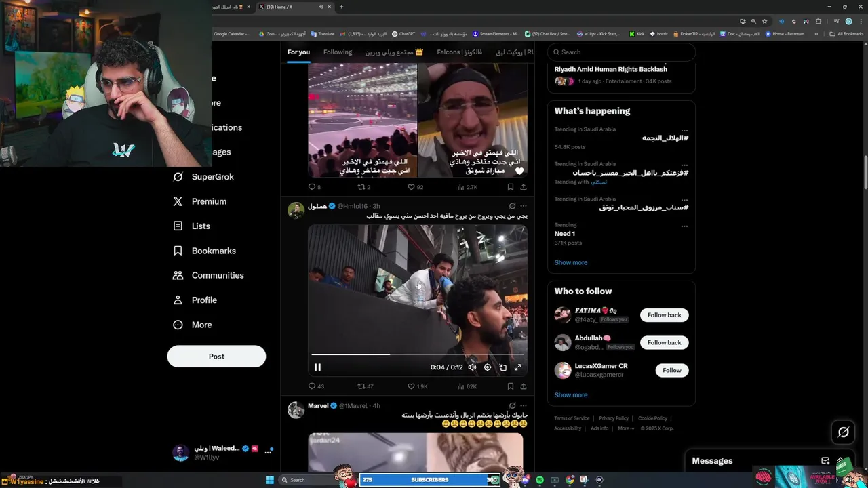Open Bookmarks in the sidebar
The width and height of the screenshot is (868, 488).
click(205, 251)
